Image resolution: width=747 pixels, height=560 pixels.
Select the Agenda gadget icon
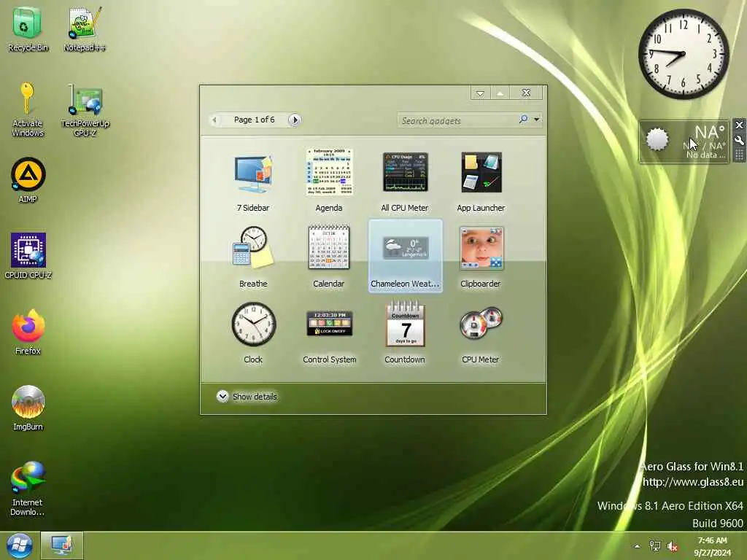329,172
